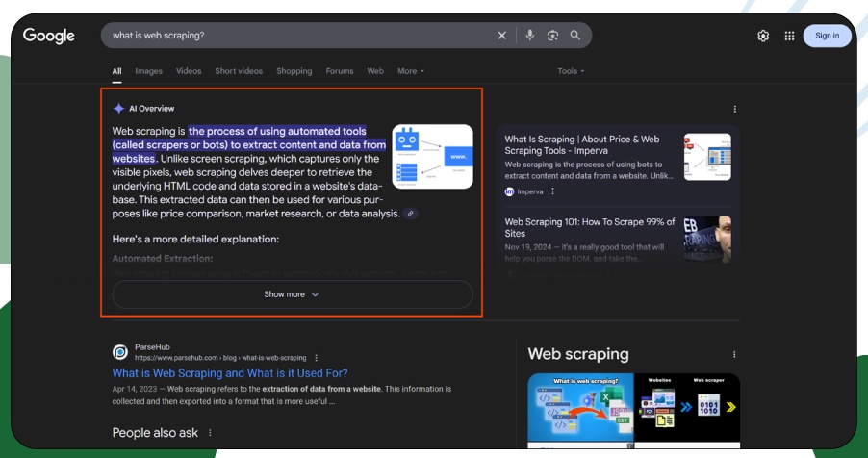
Task: Click the Google logo
Action: (49, 36)
